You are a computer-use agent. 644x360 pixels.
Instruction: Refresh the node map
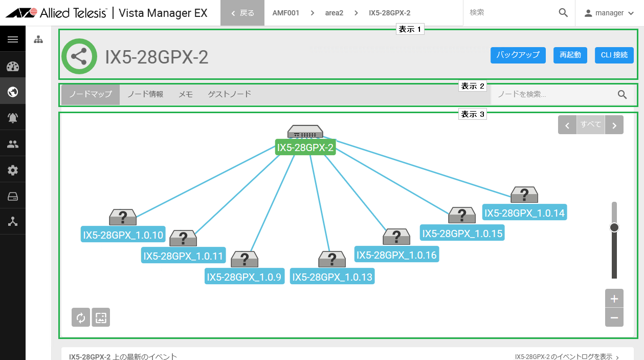81,317
